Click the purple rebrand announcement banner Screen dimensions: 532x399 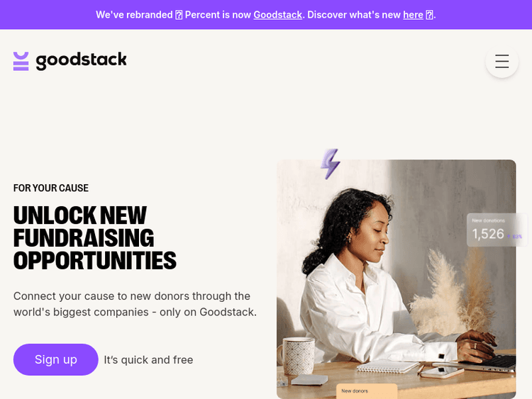point(266,15)
